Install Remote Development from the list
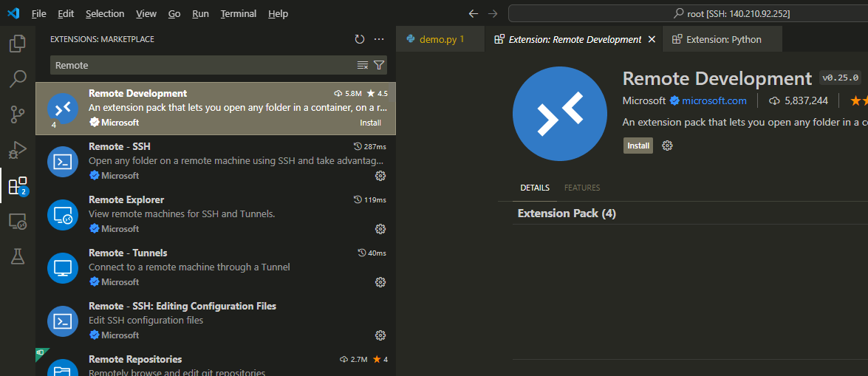 coord(370,123)
